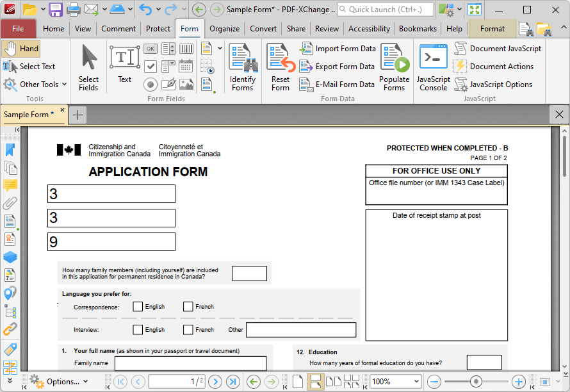570x392 pixels.
Task: Select the Barcode form field tool
Action: click(x=186, y=49)
